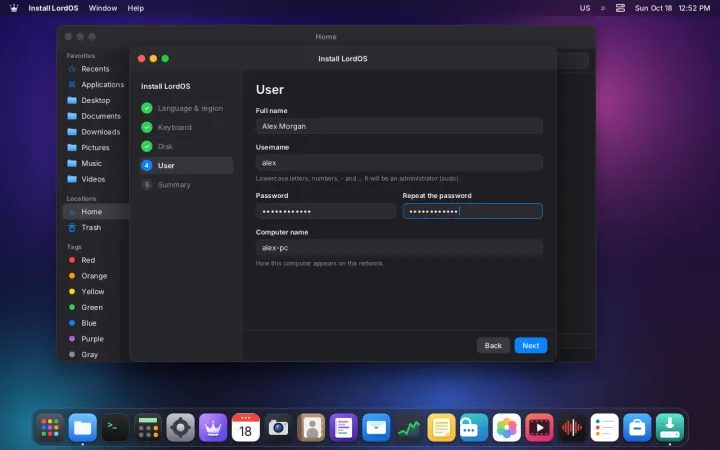Click the search icon in menu bar
The width and height of the screenshot is (720, 450).
pos(603,8)
